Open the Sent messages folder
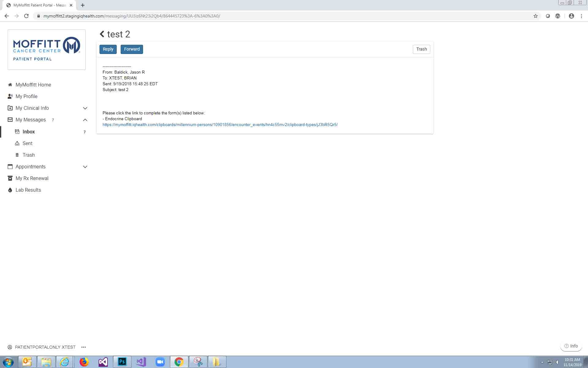 (27, 143)
